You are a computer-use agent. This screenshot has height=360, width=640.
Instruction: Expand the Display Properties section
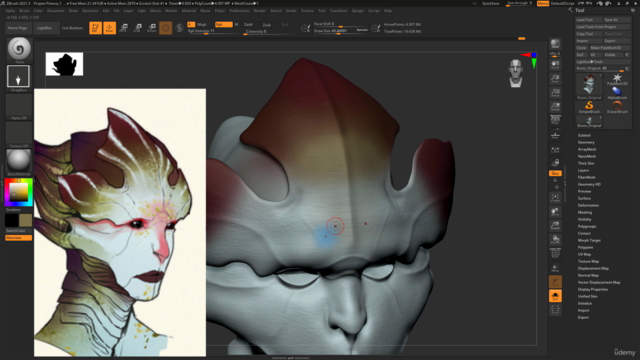click(x=593, y=289)
